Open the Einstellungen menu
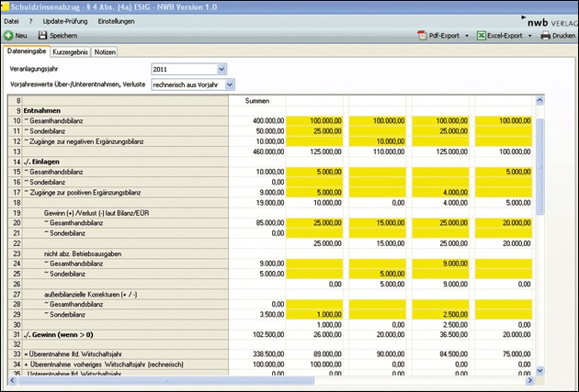 pos(116,20)
